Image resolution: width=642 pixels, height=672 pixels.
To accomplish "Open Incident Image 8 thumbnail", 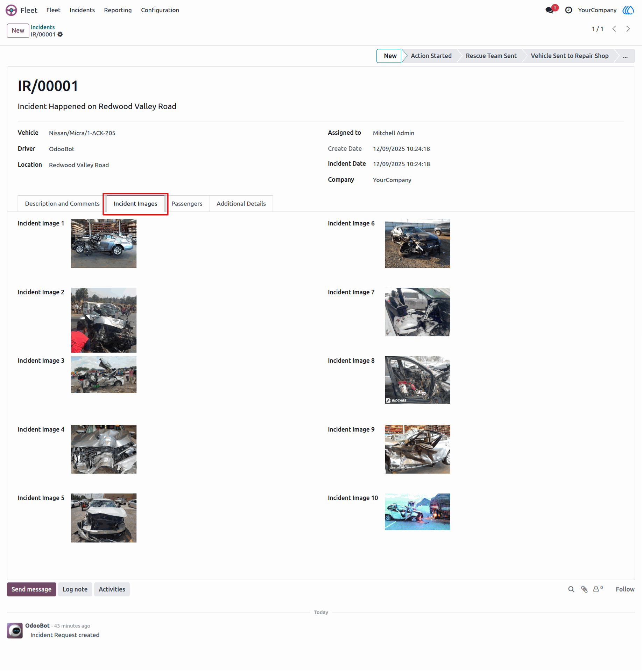I will pos(417,380).
